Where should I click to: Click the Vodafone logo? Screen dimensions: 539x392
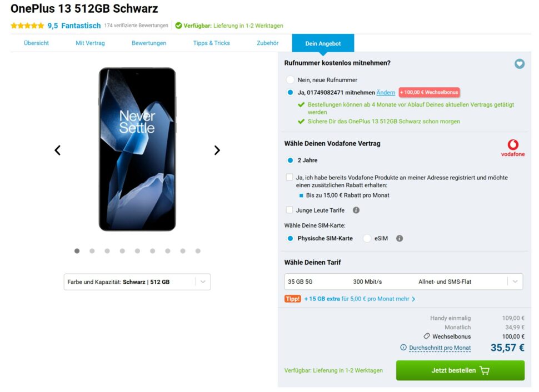coord(512,148)
